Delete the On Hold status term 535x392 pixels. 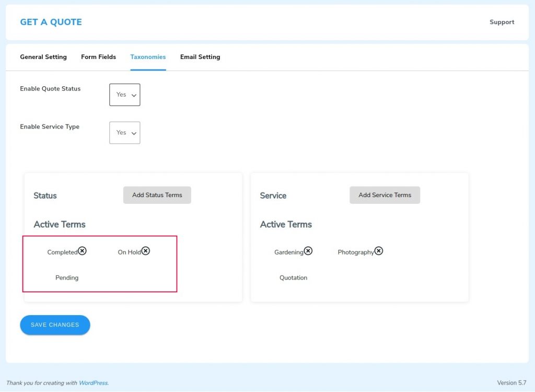click(146, 251)
